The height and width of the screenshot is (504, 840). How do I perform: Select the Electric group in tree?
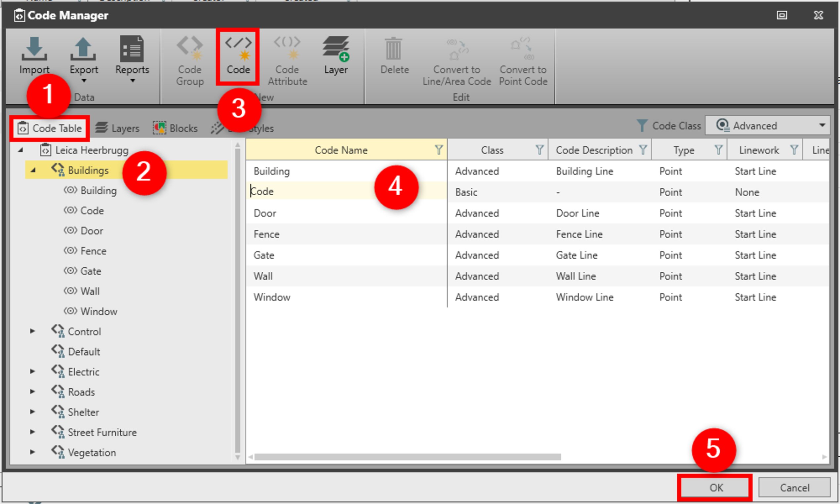click(76, 371)
